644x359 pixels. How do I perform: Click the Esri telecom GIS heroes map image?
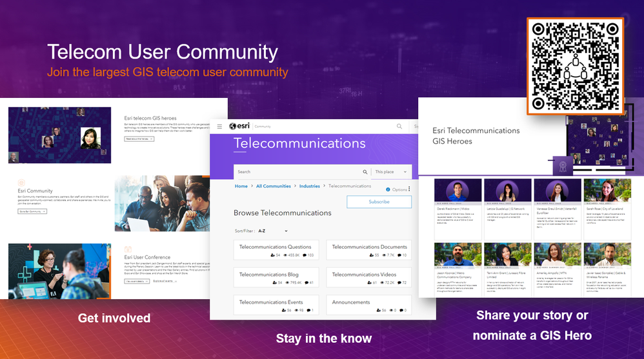point(59,135)
